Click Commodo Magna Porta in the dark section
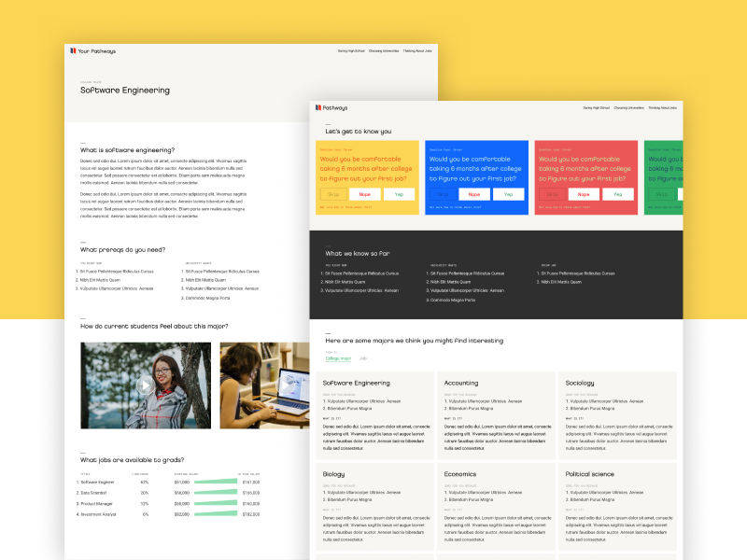The width and height of the screenshot is (747, 560). tap(451, 300)
